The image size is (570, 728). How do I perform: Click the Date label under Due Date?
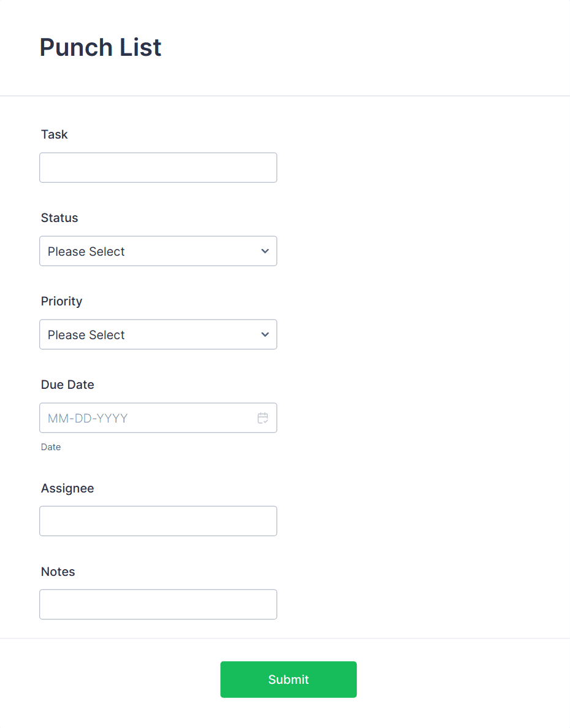click(51, 446)
